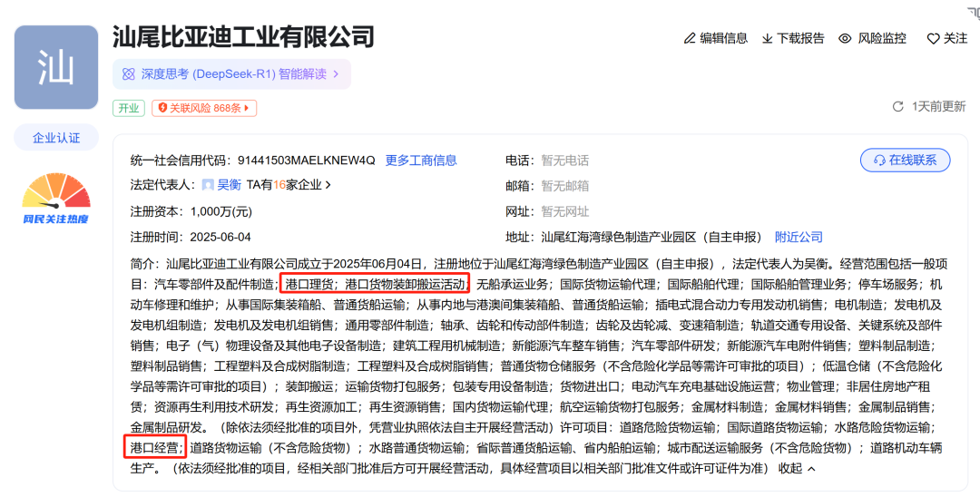This screenshot has height=497, width=980.
Task: Click the registration date 2025-06-04
Action: [220, 238]
